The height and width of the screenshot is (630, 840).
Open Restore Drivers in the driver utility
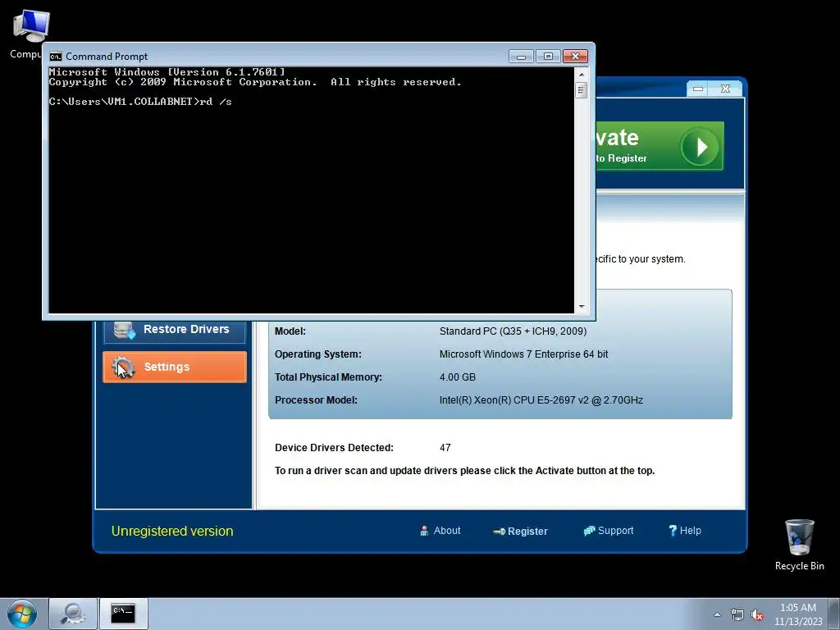coord(175,331)
